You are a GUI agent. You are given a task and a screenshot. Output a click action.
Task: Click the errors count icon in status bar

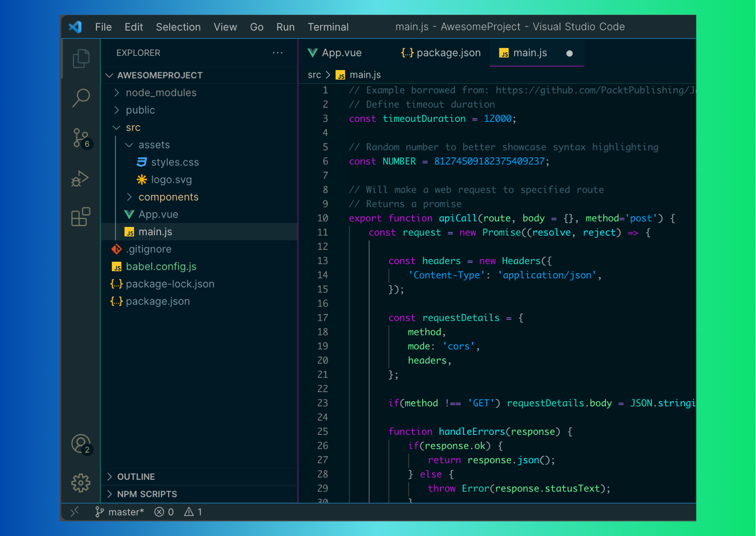coord(164,512)
